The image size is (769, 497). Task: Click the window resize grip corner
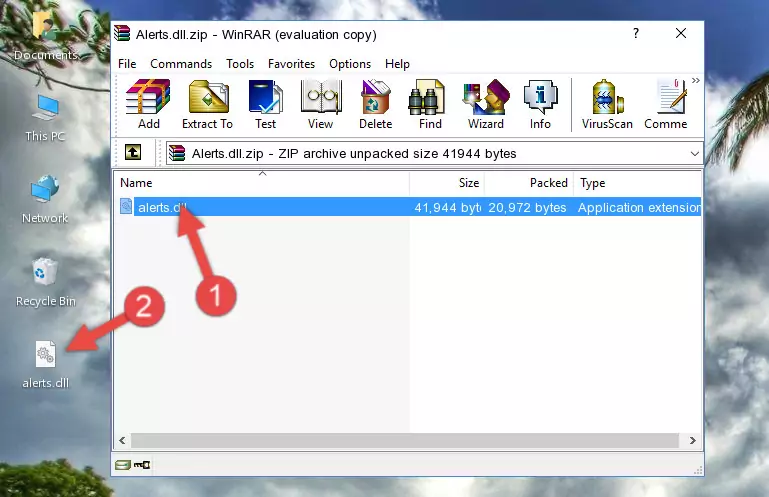pos(698,471)
